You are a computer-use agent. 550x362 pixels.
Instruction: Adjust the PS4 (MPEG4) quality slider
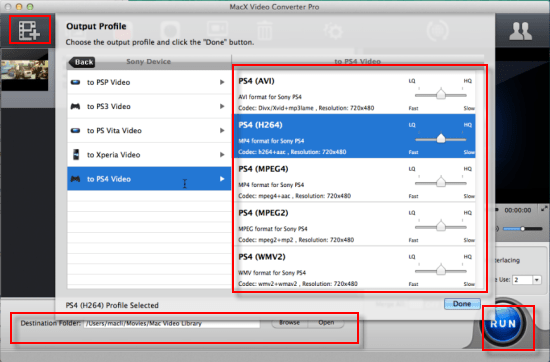(441, 183)
